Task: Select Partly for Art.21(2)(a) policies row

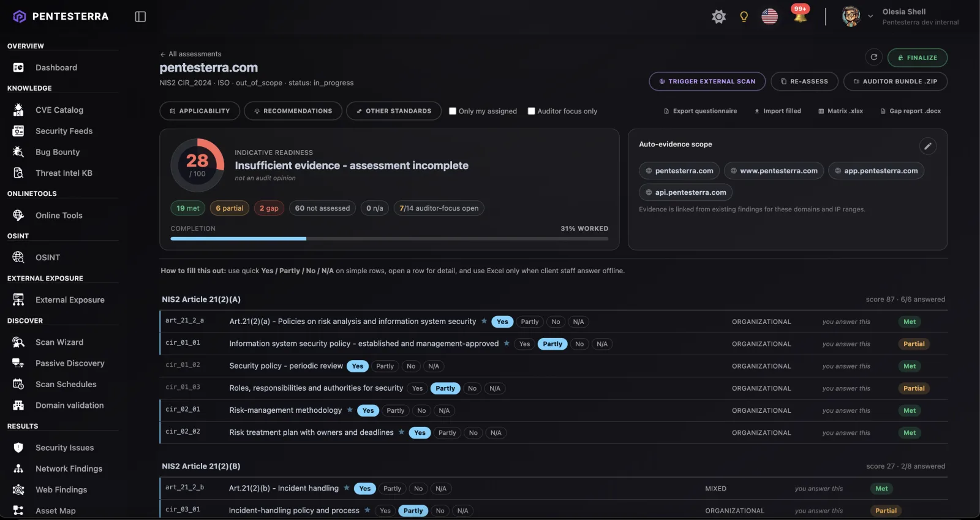Action: [x=530, y=322]
